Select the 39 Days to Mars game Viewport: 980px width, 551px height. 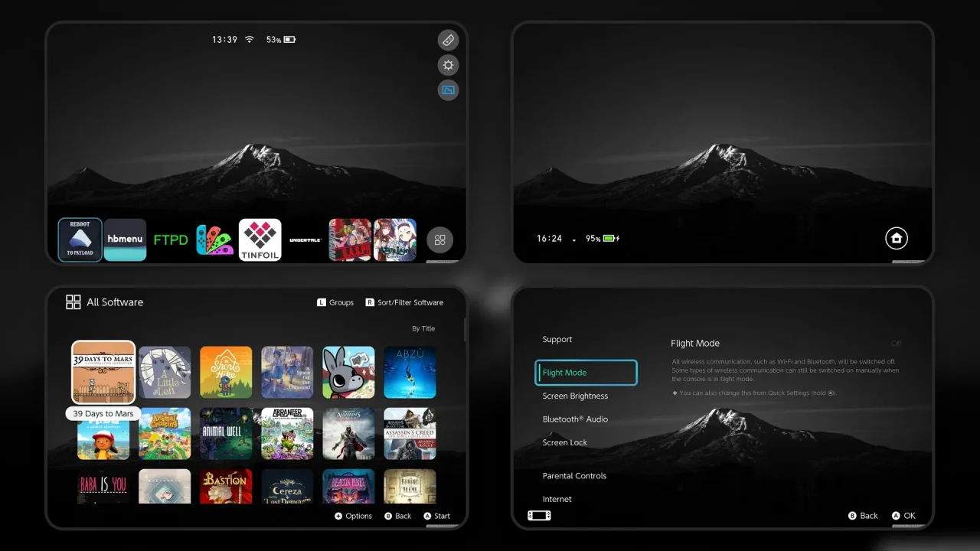(x=103, y=373)
